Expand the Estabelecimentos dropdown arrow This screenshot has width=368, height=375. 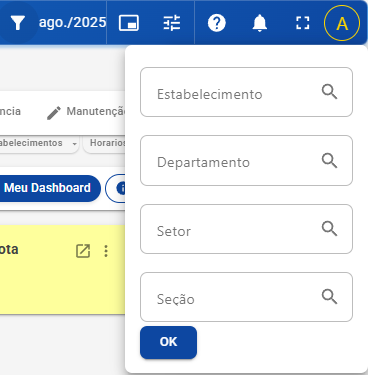(75, 144)
